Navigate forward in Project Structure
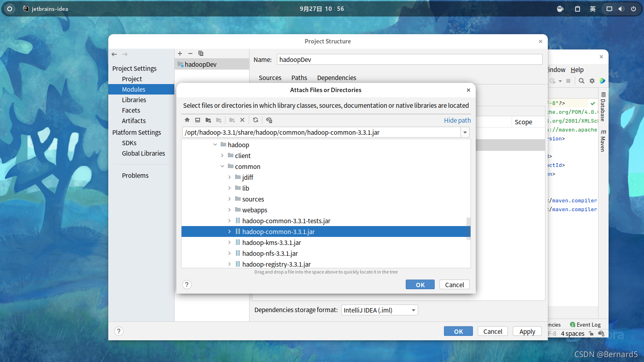This screenshot has width=644, height=362. point(125,54)
